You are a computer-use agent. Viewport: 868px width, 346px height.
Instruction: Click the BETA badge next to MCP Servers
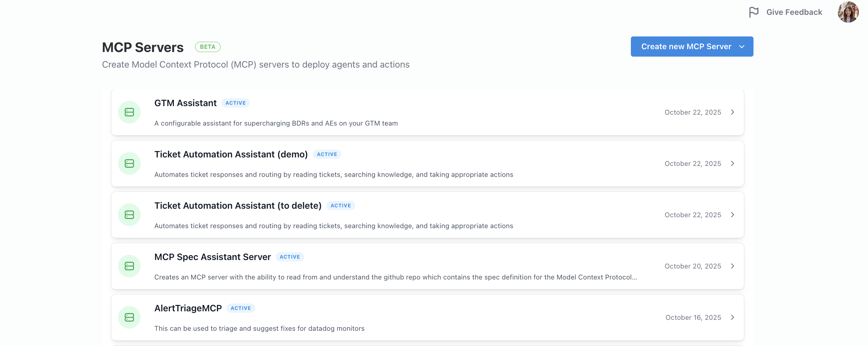tap(208, 47)
